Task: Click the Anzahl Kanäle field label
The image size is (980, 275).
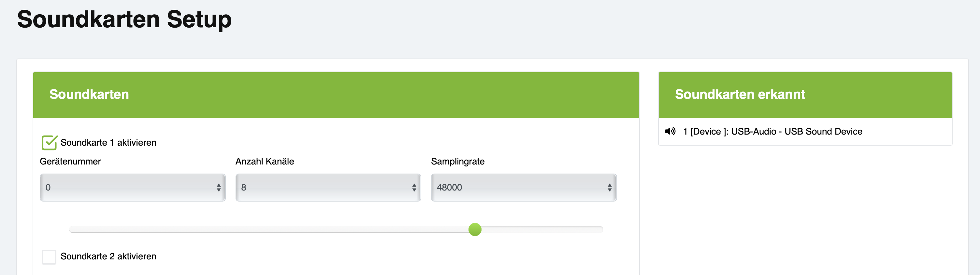Action: 265,162
